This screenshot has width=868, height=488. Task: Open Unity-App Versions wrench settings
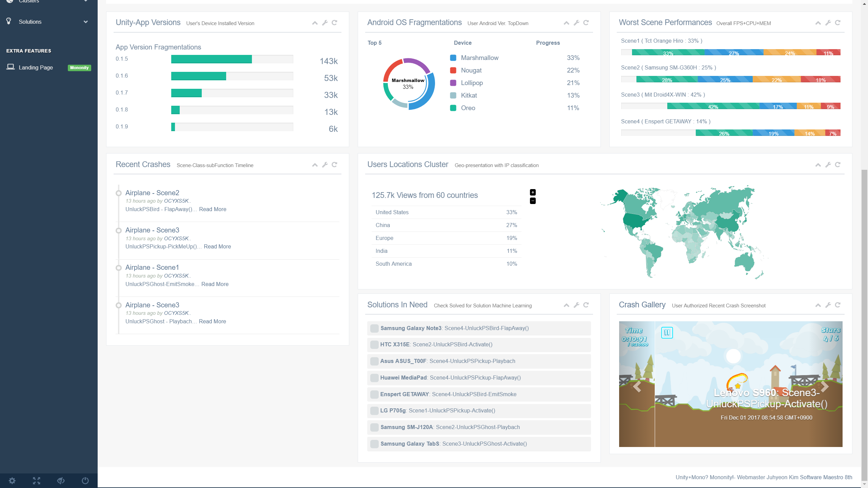tap(325, 23)
